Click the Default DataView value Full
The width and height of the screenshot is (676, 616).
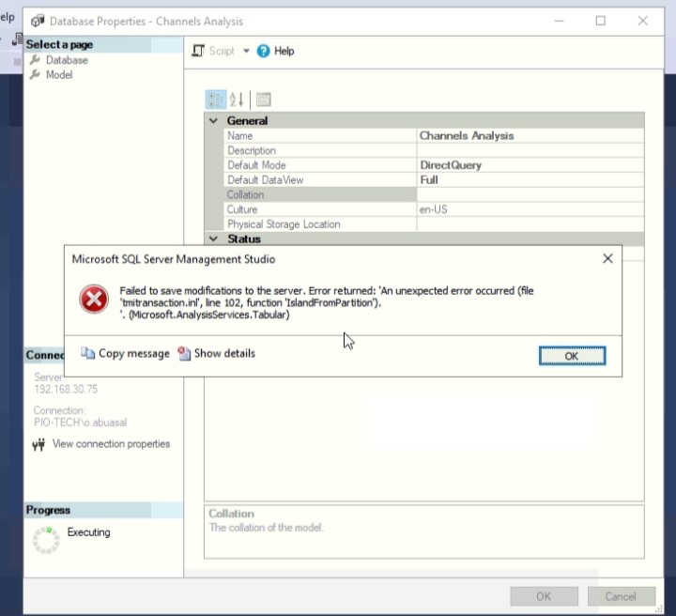tap(429, 179)
